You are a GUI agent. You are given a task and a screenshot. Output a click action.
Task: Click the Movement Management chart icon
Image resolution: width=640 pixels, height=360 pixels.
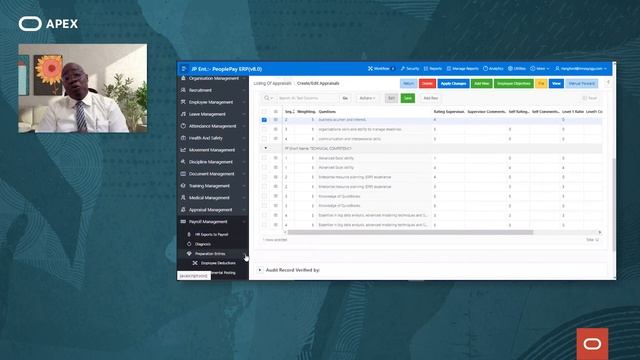(x=183, y=150)
